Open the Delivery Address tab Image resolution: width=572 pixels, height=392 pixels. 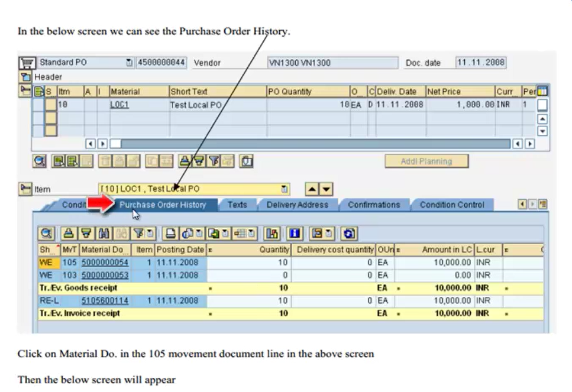(x=298, y=205)
